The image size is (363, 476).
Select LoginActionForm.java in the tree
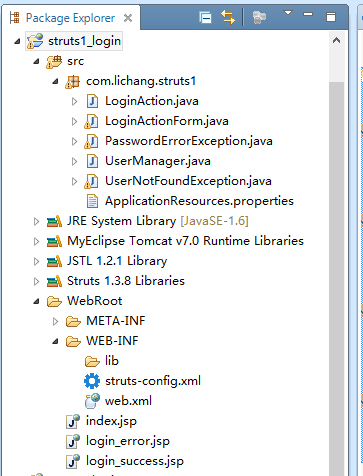coord(167,121)
